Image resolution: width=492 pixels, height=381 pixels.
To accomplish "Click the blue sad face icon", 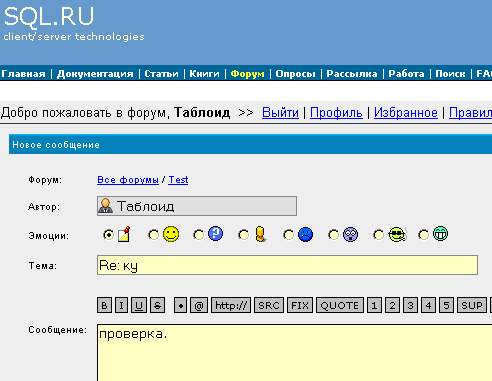I will pos(305,234).
